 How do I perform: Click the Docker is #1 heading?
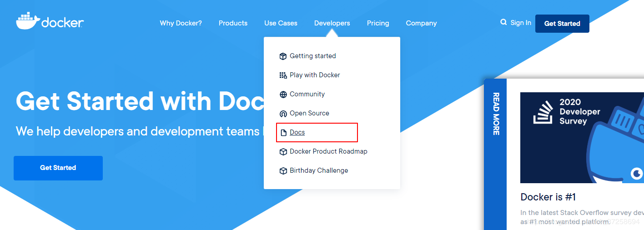coord(548,197)
